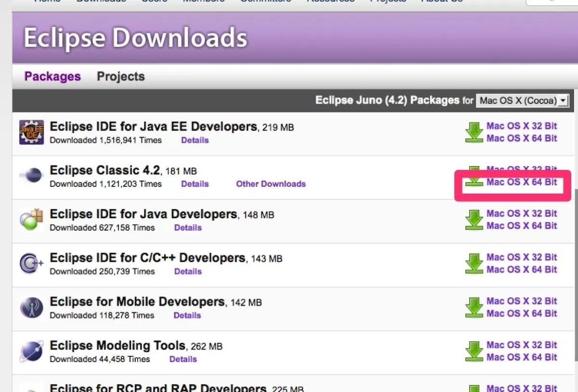The height and width of the screenshot is (392, 578).
Task: View Details for C/C++ Developers package
Action: (188, 272)
